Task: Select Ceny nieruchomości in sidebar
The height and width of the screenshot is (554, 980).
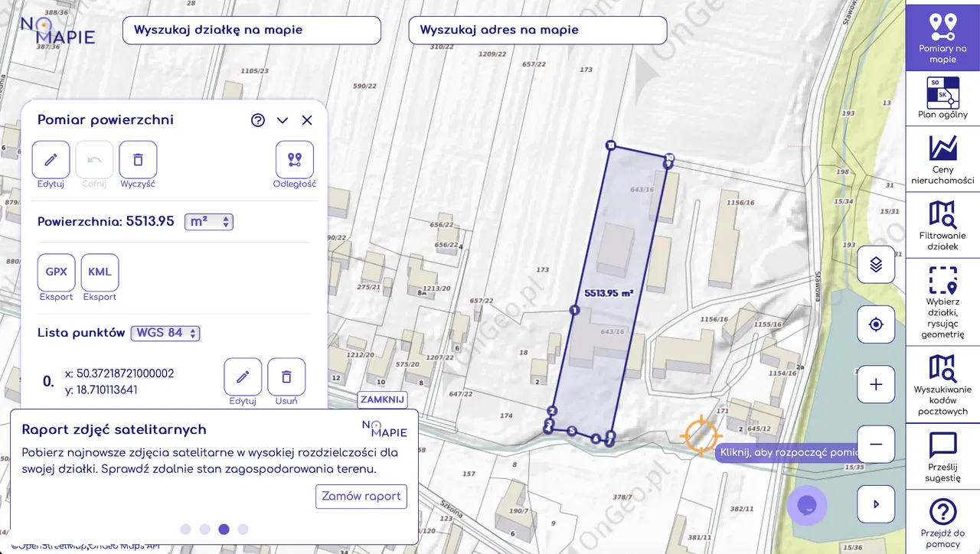Action: tap(942, 159)
